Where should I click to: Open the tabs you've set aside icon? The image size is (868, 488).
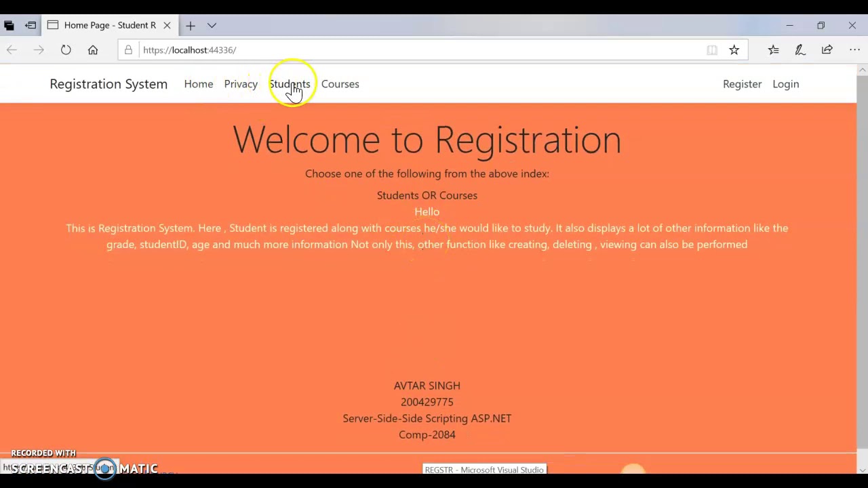pos(9,26)
